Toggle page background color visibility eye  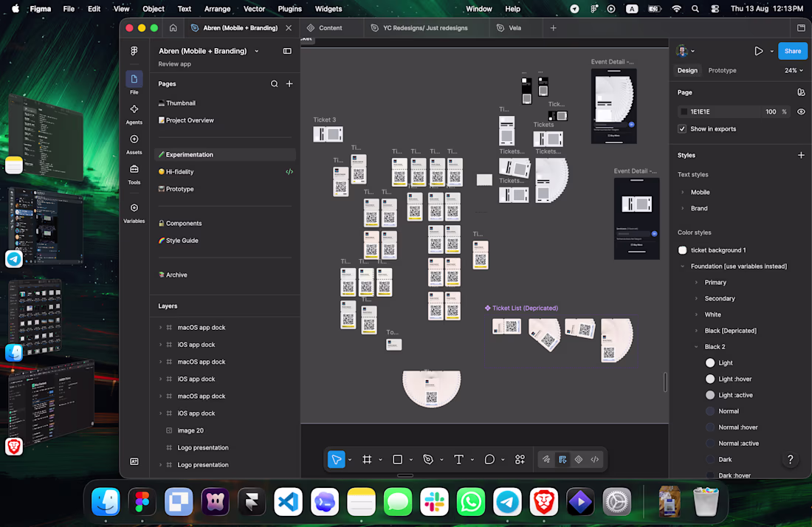801,111
